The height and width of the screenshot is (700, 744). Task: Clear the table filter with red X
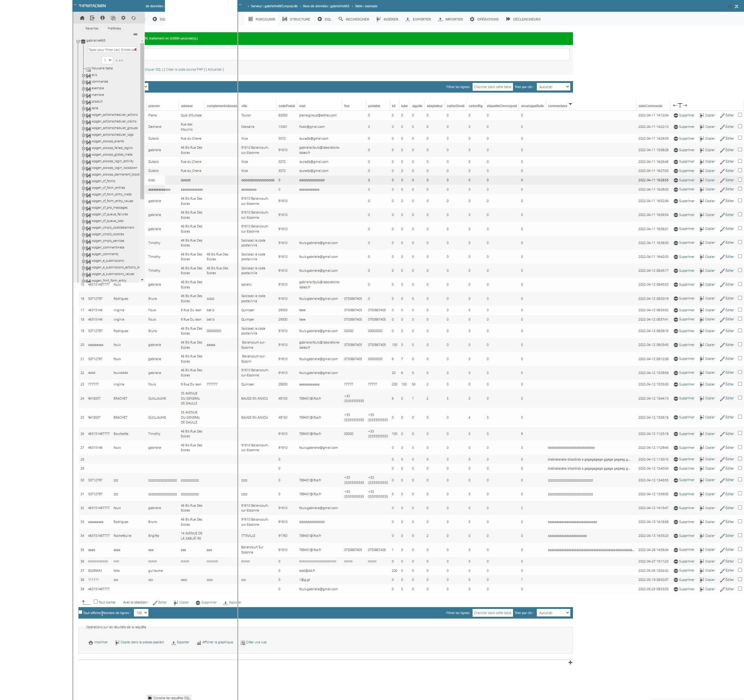[x=135, y=49]
